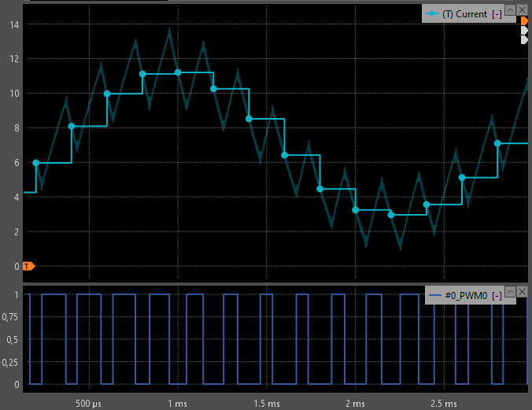Select the upper white channel marker
Screen dimensions: 532x410
coord(524,31)
